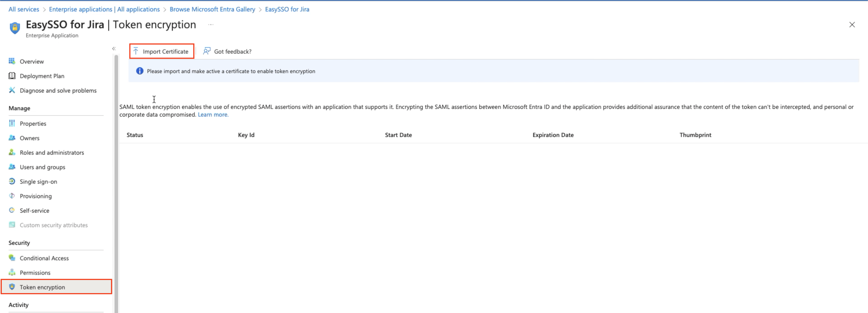Click the Roles and administrators icon
The width and height of the screenshot is (868, 313).
click(12, 152)
